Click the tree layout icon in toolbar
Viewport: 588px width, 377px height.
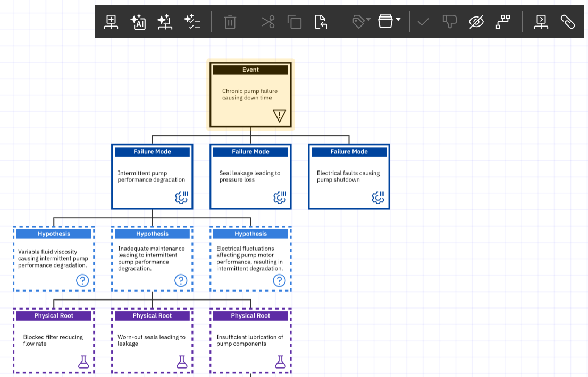pos(502,22)
